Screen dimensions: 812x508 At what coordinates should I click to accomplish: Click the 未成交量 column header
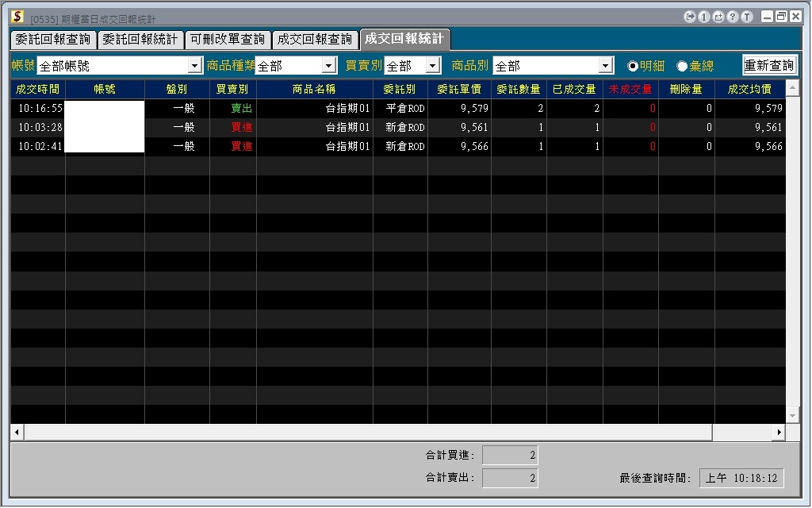[x=630, y=89]
